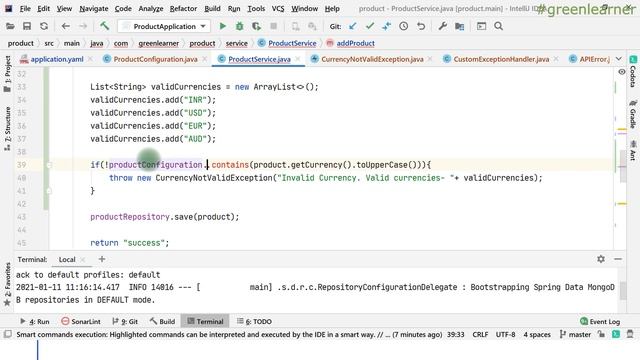This screenshot has height=360, width=640.
Task: Click the greenlearner breadcrumb folder
Action: coord(158,43)
